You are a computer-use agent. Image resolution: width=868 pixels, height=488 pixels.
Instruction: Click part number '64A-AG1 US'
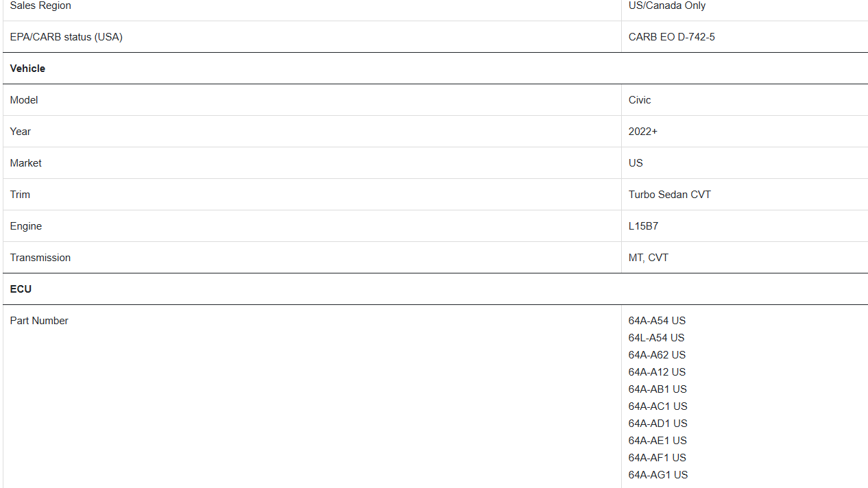tap(658, 475)
